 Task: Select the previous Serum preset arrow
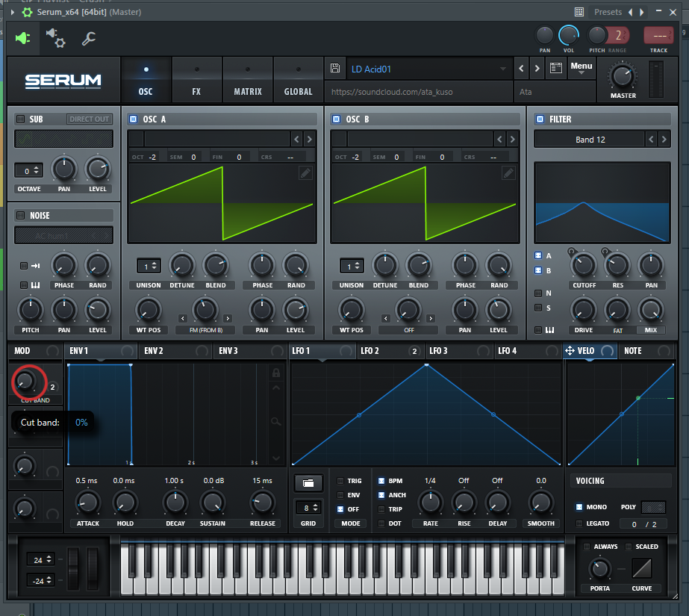pyautogui.click(x=521, y=68)
